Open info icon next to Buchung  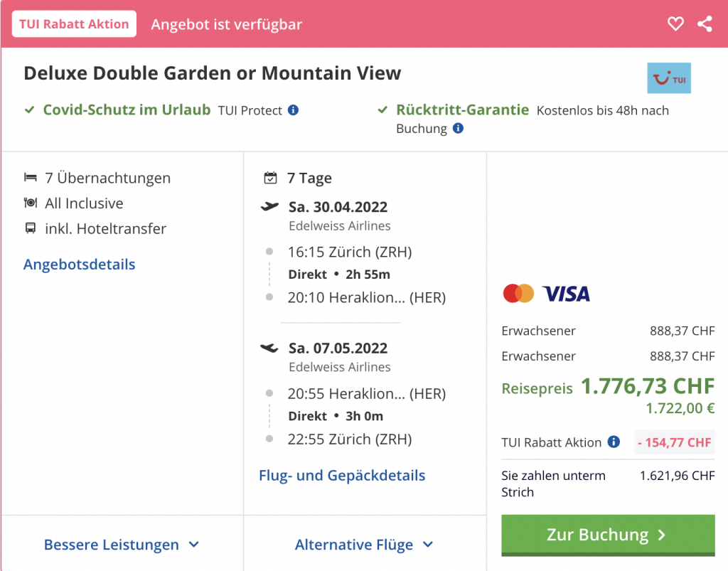pos(458,129)
